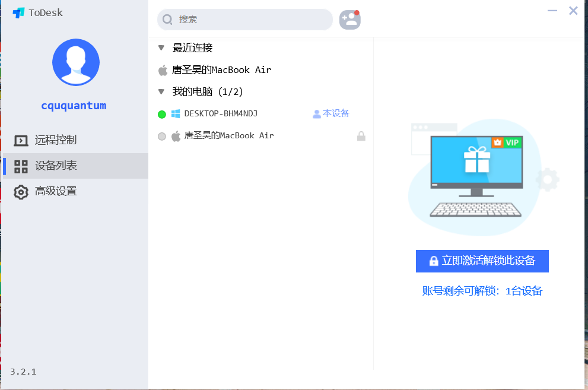Click the add contact icon
The width and height of the screenshot is (588, 390).
pos(350,20)
